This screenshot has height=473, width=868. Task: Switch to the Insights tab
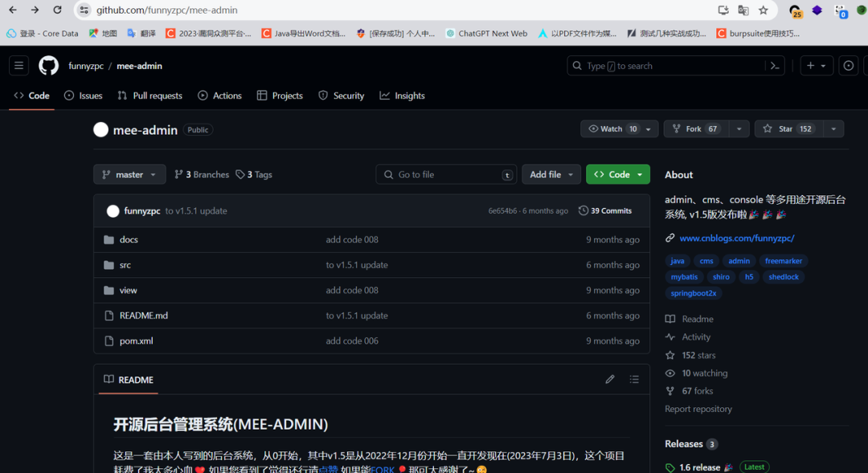click(403, 96)
